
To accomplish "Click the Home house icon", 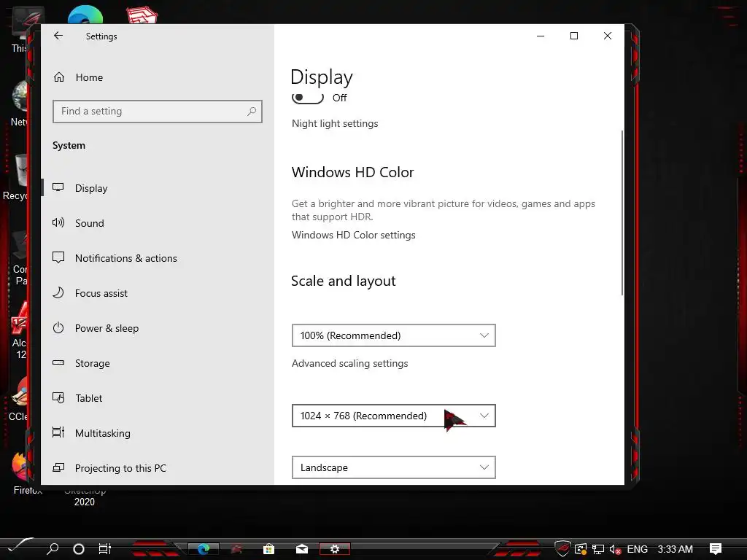I will pyautogui.click(x=59, y=77).
